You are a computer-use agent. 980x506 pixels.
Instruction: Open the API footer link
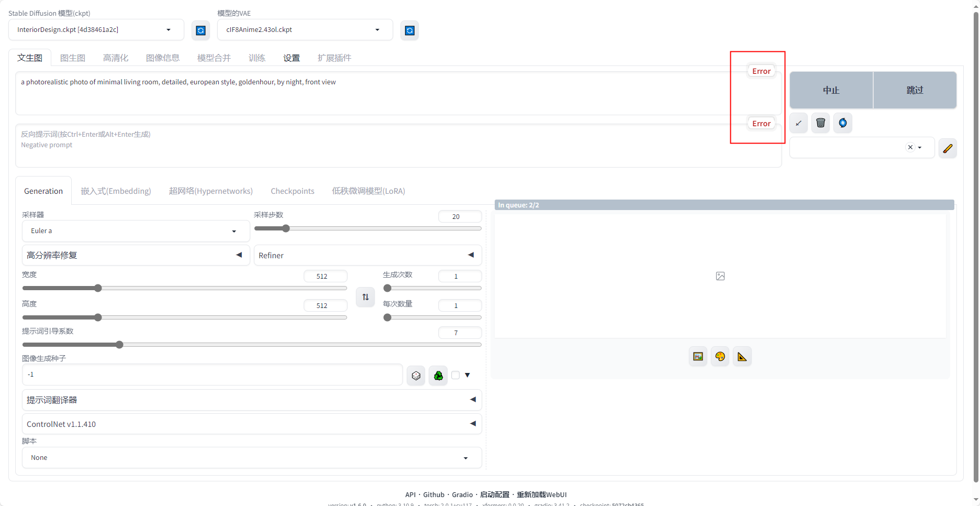point(410,494)
